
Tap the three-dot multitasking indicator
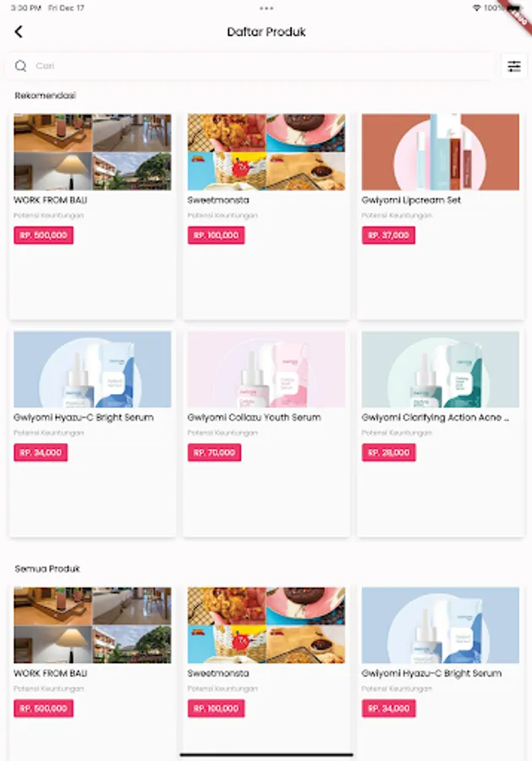coord(266,8)
